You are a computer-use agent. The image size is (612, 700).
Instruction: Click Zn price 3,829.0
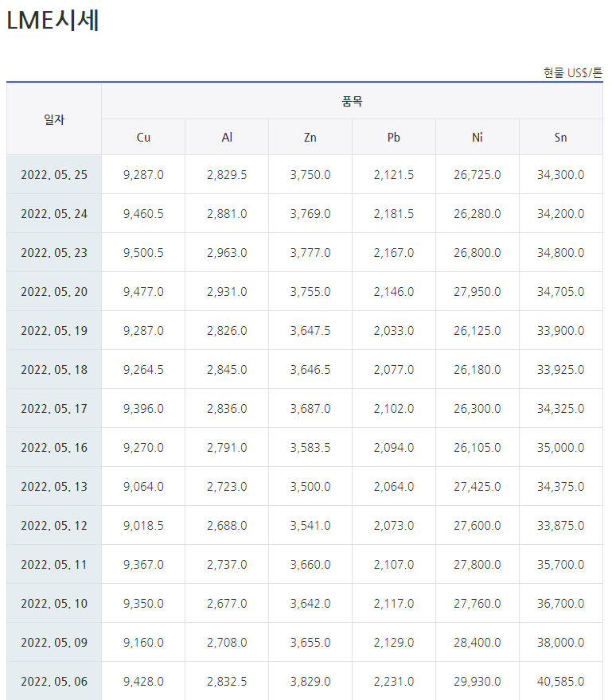coord(310,681)
